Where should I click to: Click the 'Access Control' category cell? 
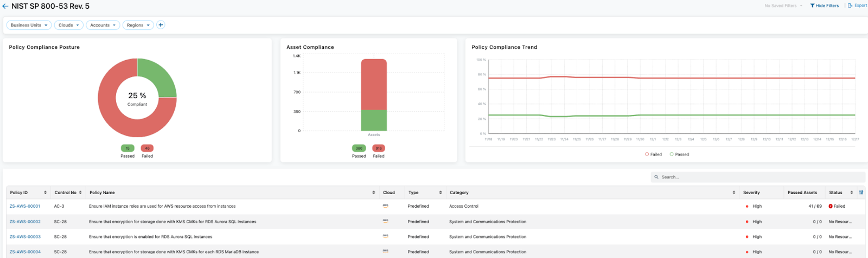(x=464, y=207)
